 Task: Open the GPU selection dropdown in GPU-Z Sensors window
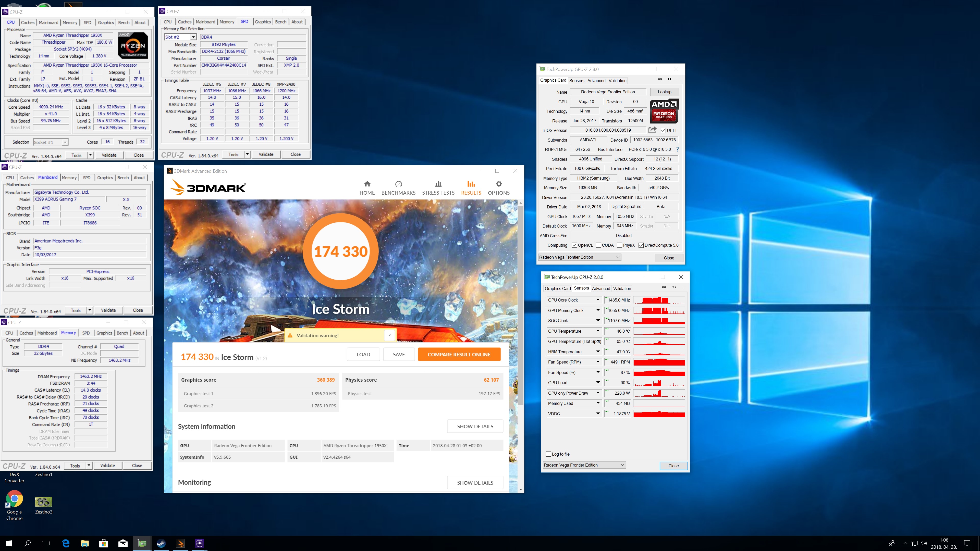point(584,465)
